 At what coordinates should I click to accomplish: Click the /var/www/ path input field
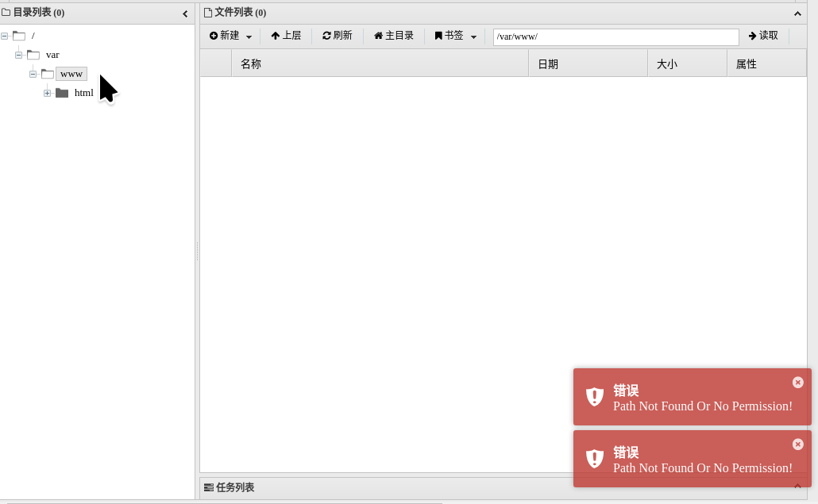615,37
